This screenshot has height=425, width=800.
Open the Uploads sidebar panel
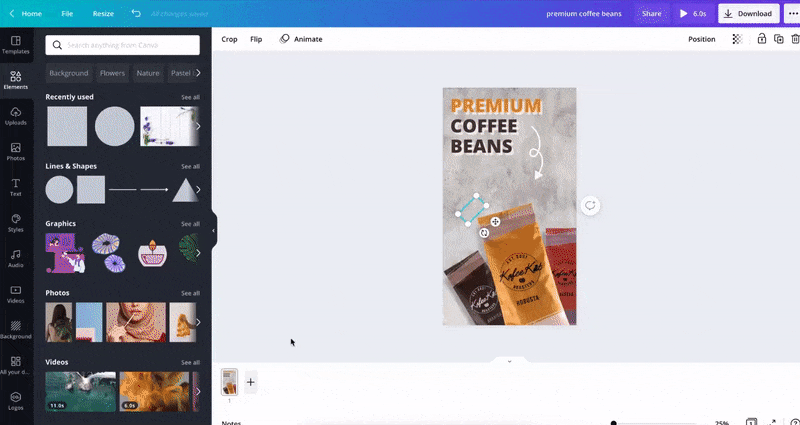[x=16, y=116]
